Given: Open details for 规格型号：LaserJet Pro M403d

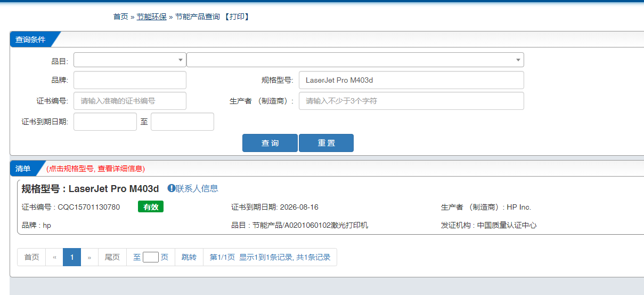Looking at the screenshot, I should 90,188.
